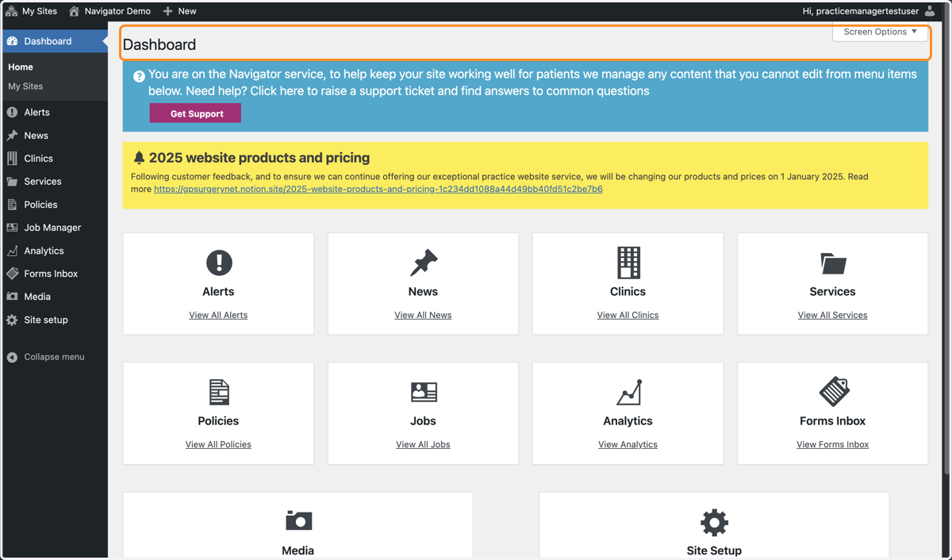
Task: Click the Site Setup card title text
Action: [x=714, y=550]
